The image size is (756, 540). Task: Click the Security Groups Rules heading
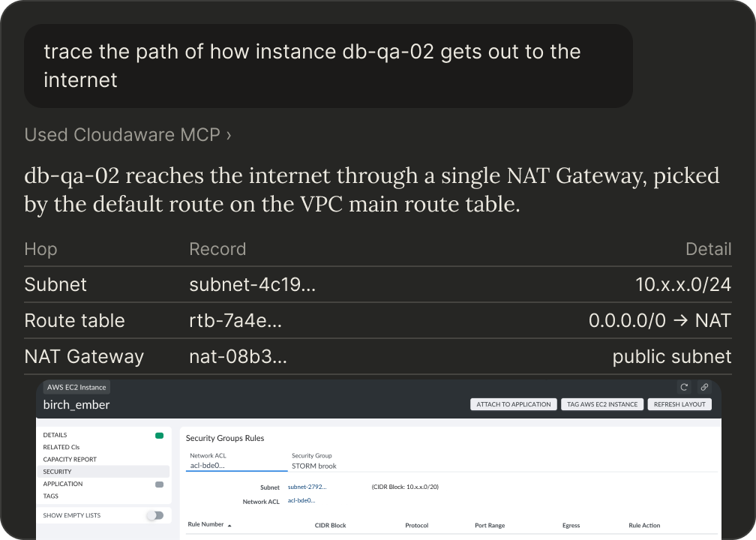(225, 438)
